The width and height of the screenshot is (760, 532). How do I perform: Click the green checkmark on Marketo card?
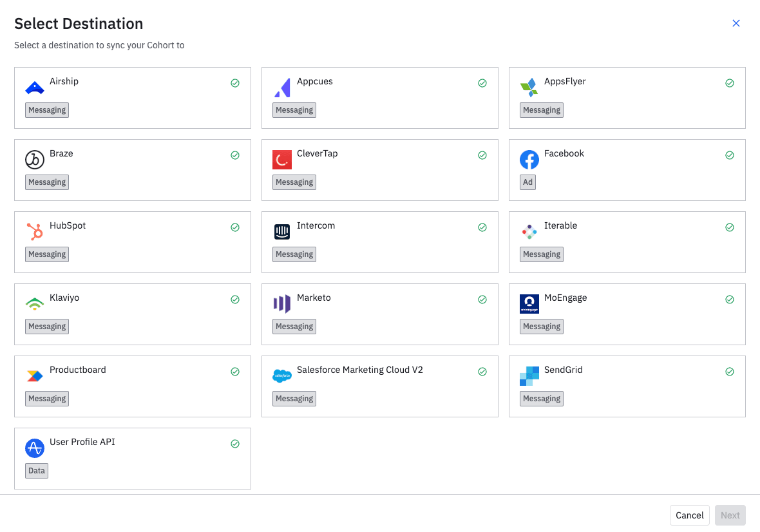482,299
